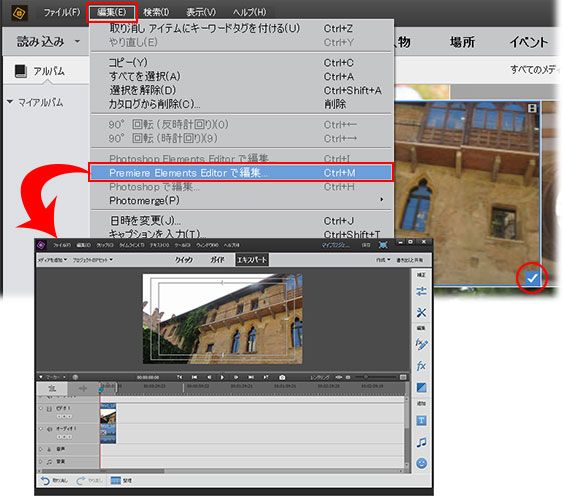The image size is (563, 496).
Task: Click the Elements Organizer app logo icon
Action: 19,13
